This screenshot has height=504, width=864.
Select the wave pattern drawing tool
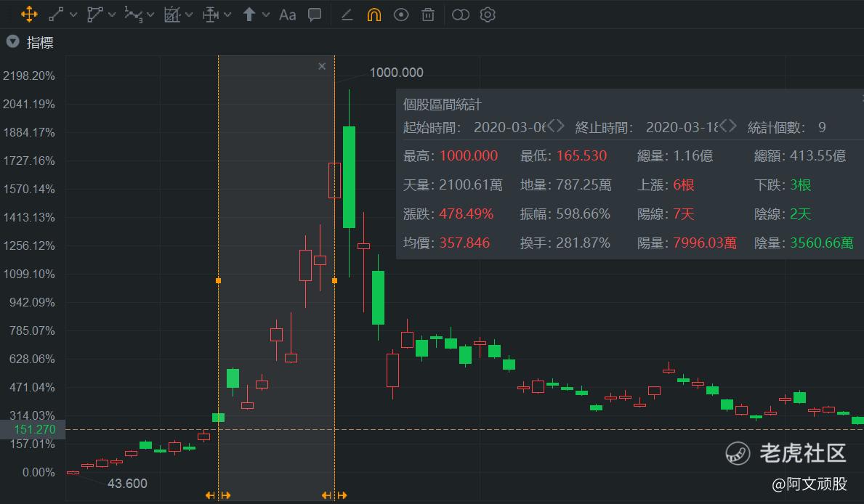(134, 15)
